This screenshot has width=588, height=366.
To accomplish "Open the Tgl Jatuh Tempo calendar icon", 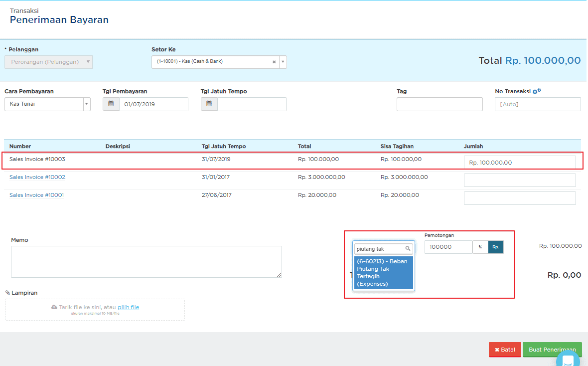I will tap(209, 104).
